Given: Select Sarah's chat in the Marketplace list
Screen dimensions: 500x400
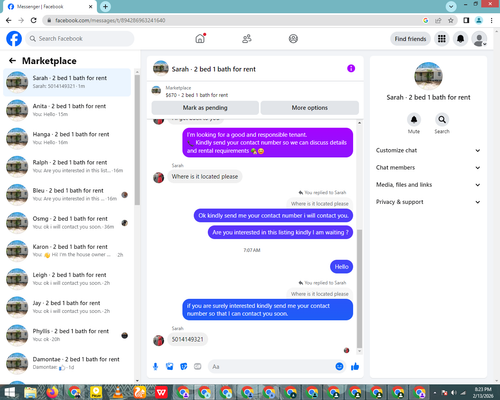Looking at the screenshot, I should click(x=67, y=82).
